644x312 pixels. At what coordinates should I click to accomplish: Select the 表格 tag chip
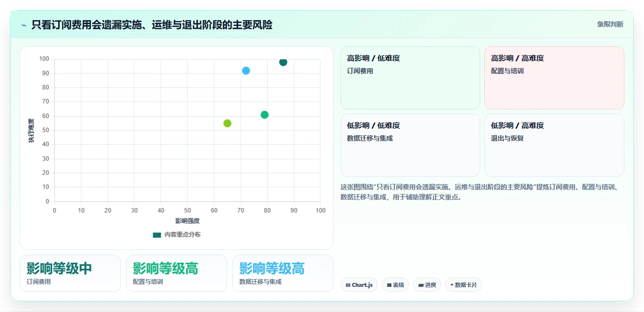[x=395, y=285]
